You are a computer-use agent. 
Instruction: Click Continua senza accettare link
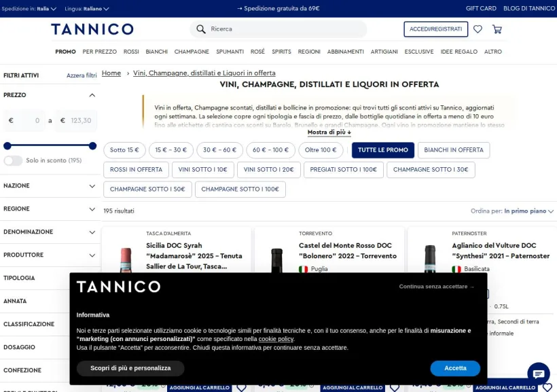click(x=436, y=287)
